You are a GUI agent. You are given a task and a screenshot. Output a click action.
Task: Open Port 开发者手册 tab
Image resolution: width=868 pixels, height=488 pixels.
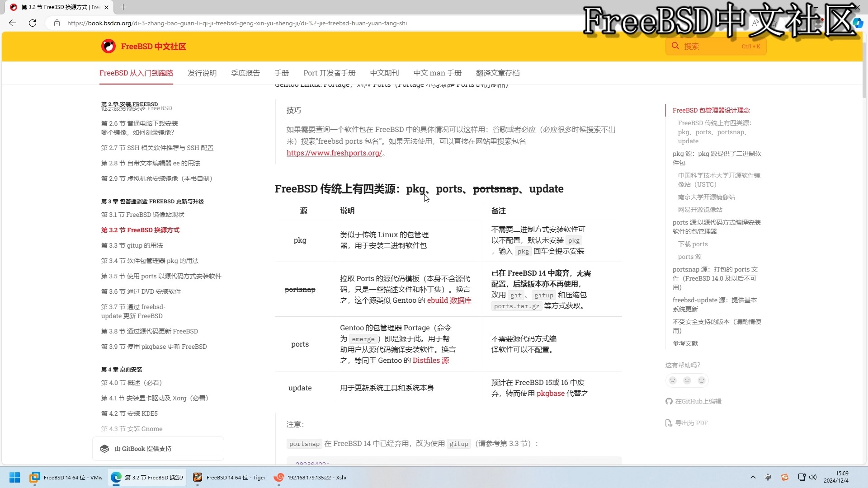[x=330, y=73]
